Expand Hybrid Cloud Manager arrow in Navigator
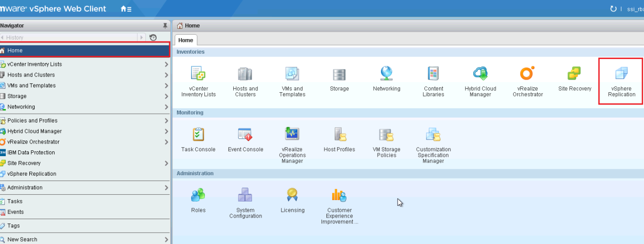 point(166,131)
